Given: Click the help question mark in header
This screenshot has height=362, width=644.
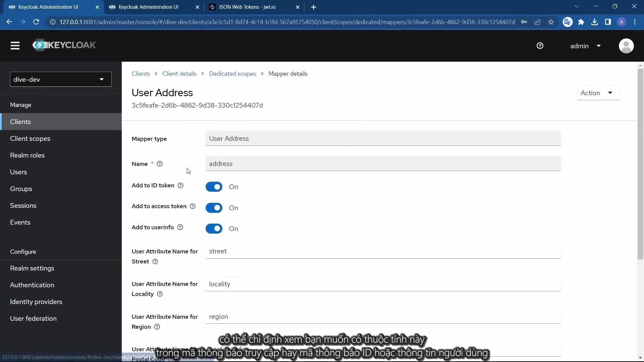Looking at the screenshot, I should (x=540, y=46).
